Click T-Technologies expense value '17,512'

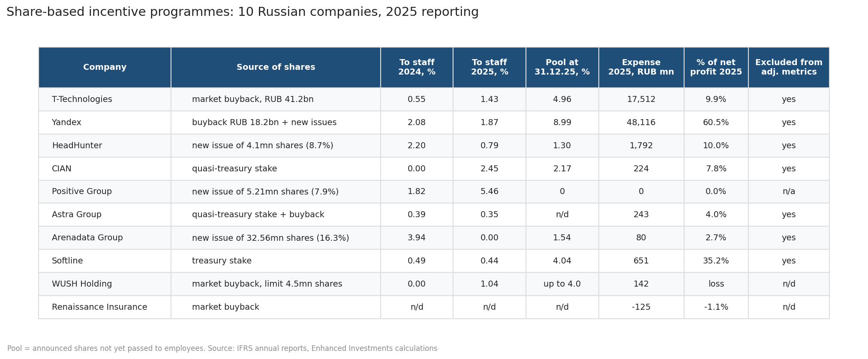(x=641, y=99)
